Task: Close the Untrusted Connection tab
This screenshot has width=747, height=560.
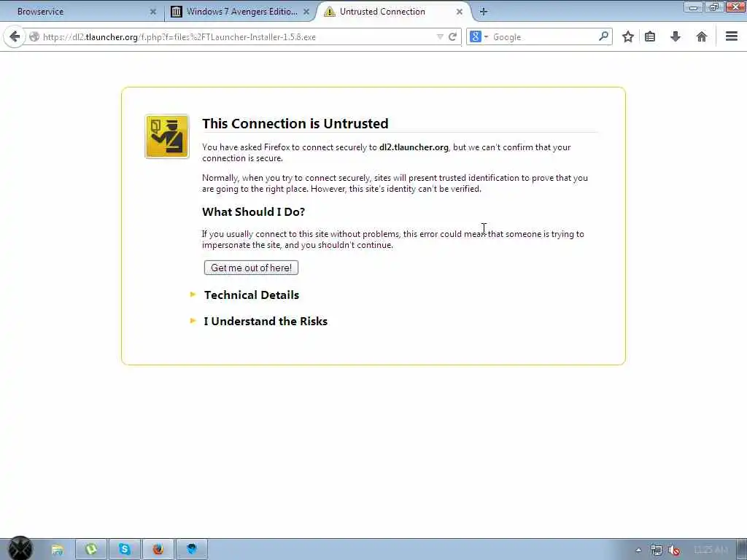Action: 460,12
